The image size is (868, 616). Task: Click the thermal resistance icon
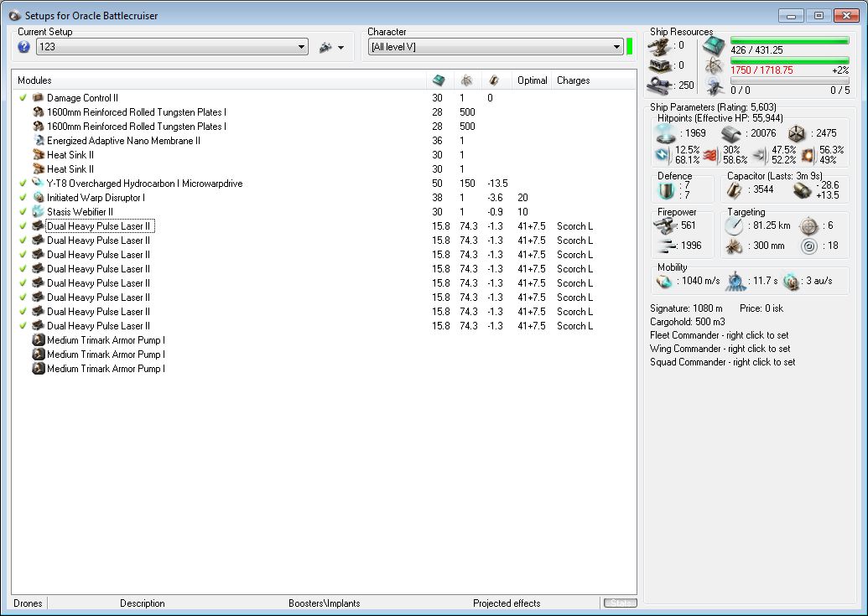pyautogui.click(x=710, y=156)
